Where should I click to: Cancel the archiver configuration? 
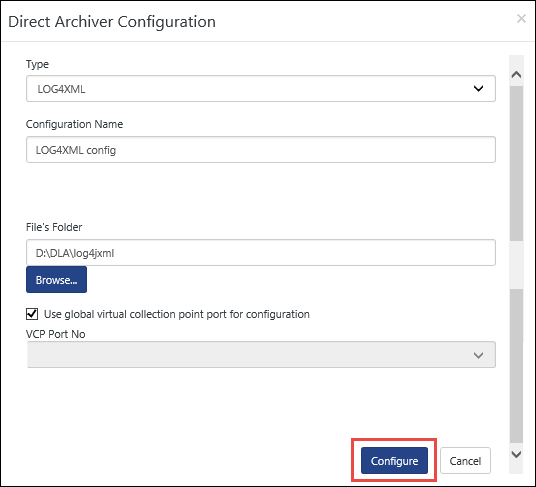(x=465, y=461)
